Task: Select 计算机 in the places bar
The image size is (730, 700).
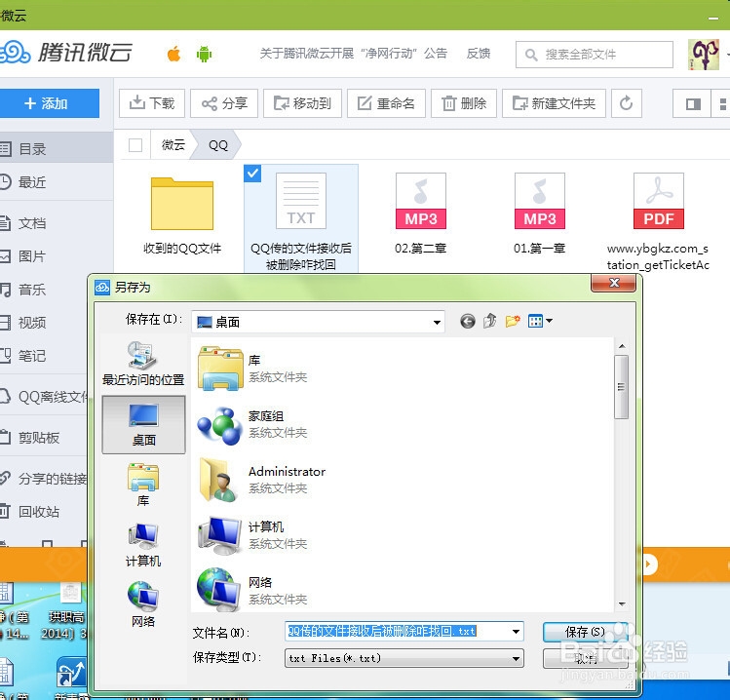Action: pos(143,544)
